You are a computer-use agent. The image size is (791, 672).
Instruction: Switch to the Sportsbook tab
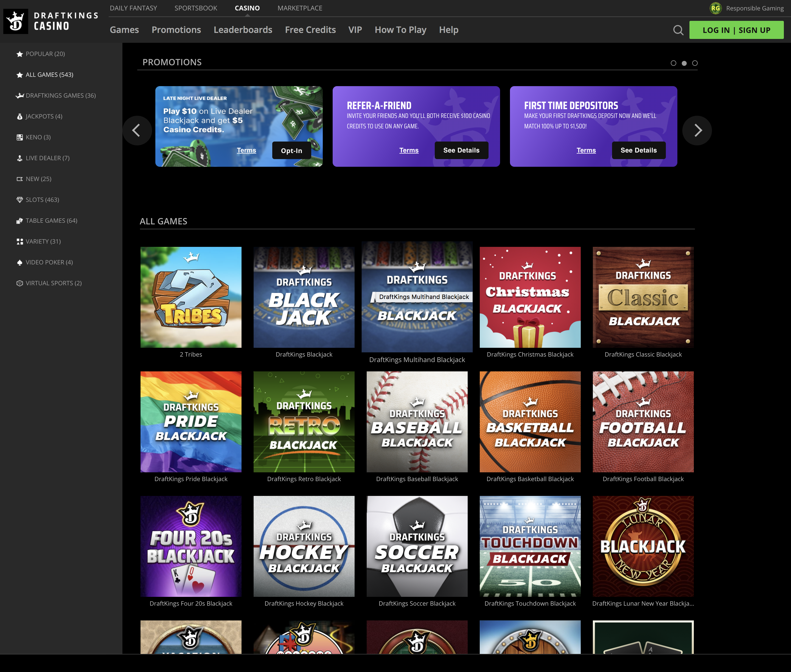click(x=196, y=8)
